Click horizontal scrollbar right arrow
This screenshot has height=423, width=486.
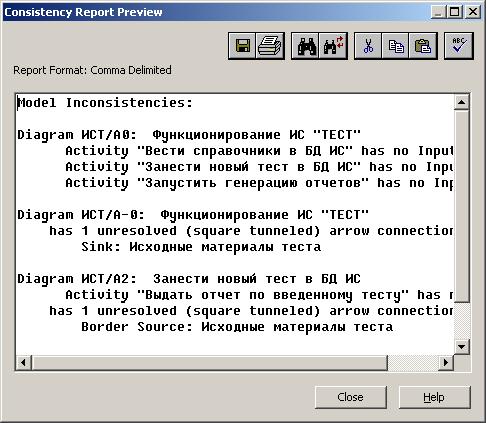446,362
